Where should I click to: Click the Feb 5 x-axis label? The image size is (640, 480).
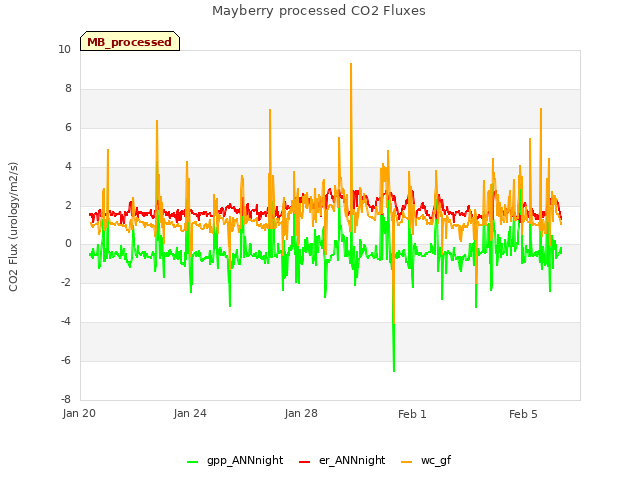[x=523, y=414]
